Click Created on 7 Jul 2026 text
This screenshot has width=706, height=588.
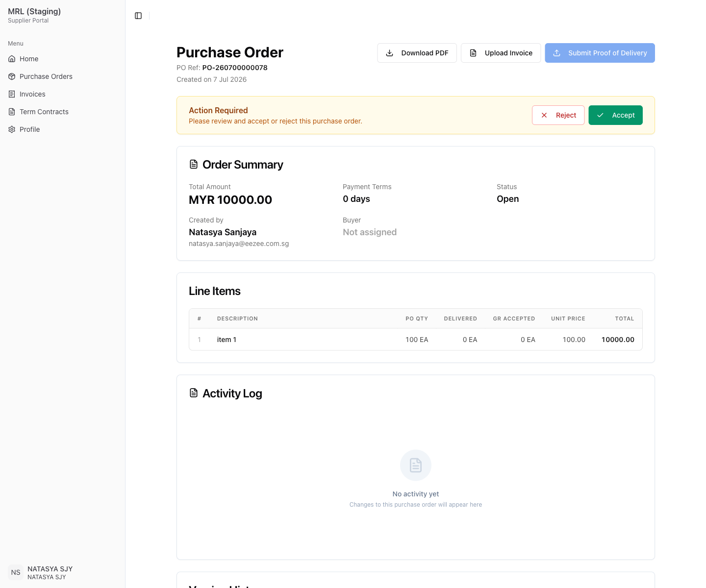tap(211, 79)
